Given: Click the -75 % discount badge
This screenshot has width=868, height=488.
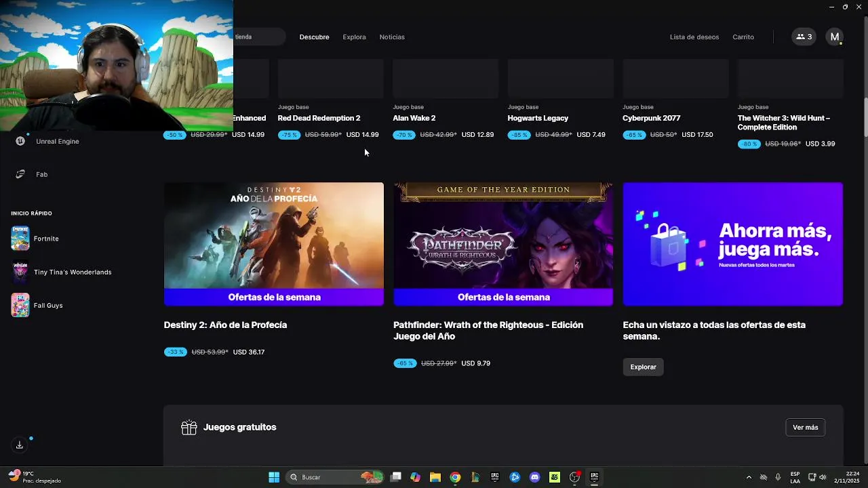Looking at the screenshot, I should click(289, 135).
